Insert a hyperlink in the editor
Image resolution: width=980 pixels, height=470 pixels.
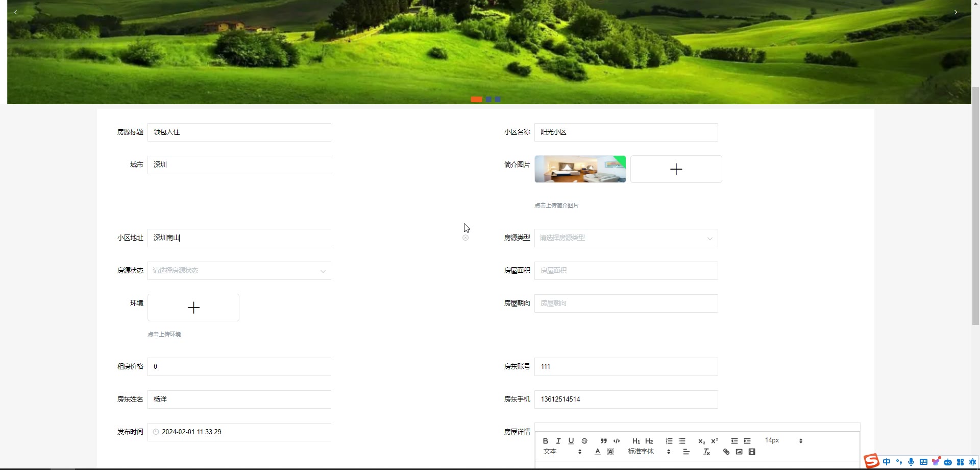[726, 452]
